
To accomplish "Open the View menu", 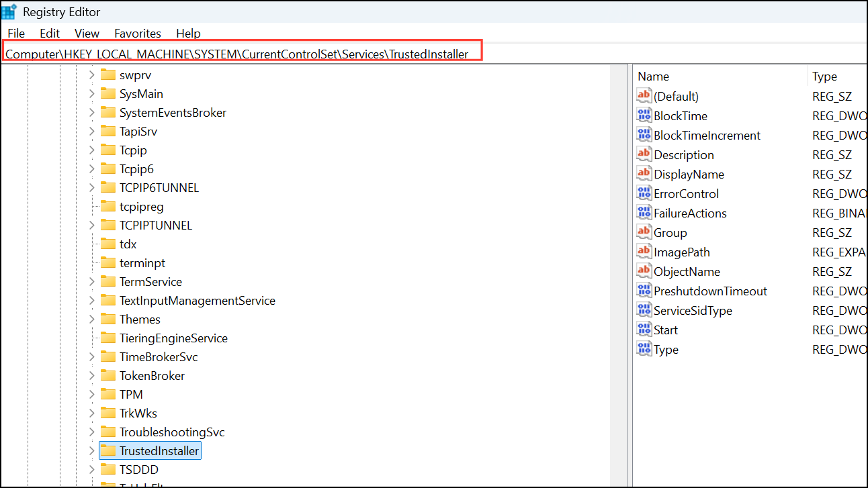I will pyautogui.click(x=87, y=33).
